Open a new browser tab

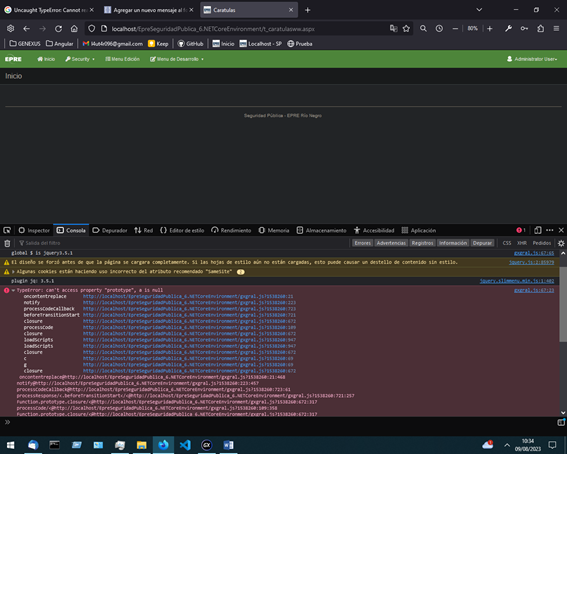[307, 10]
